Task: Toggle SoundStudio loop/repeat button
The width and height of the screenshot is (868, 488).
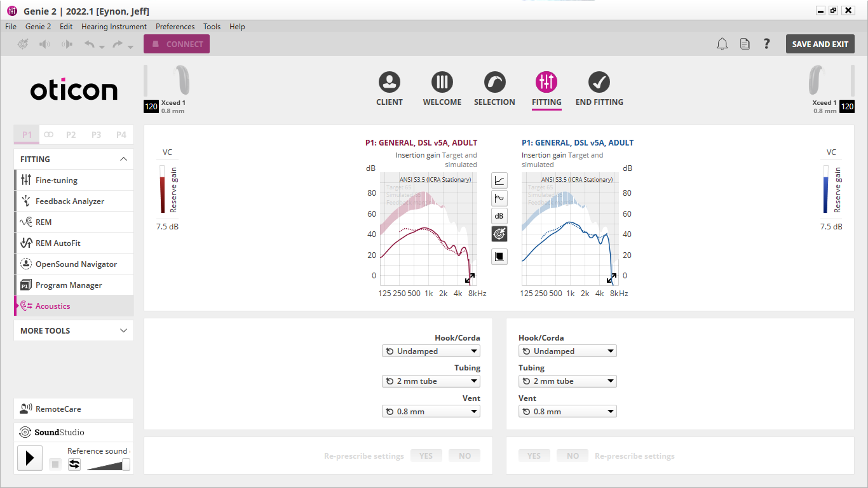Action: coord(74,464)
